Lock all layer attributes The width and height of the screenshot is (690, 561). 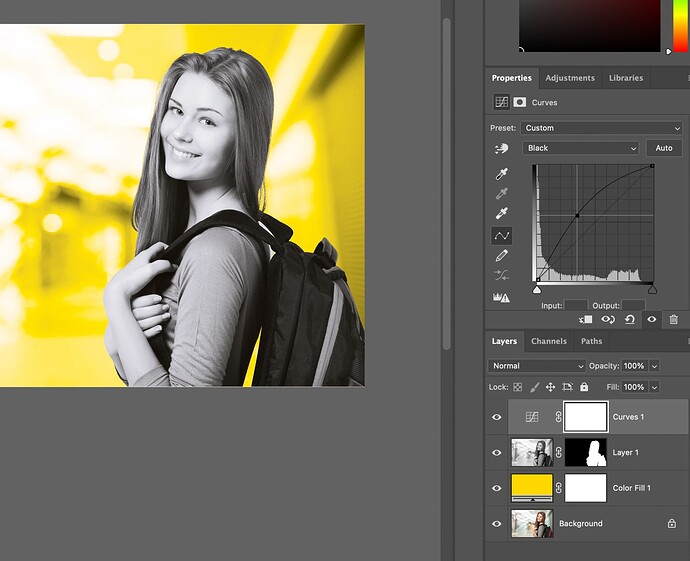point(584,387)
